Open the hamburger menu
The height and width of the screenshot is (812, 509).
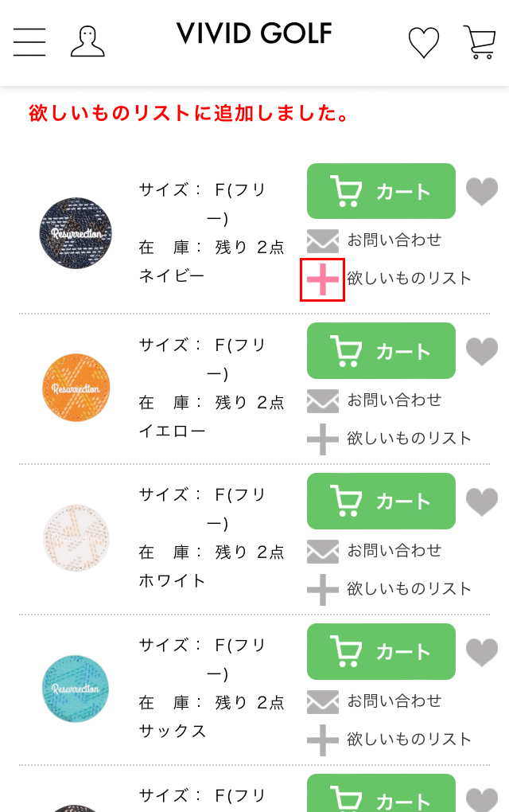29,42
